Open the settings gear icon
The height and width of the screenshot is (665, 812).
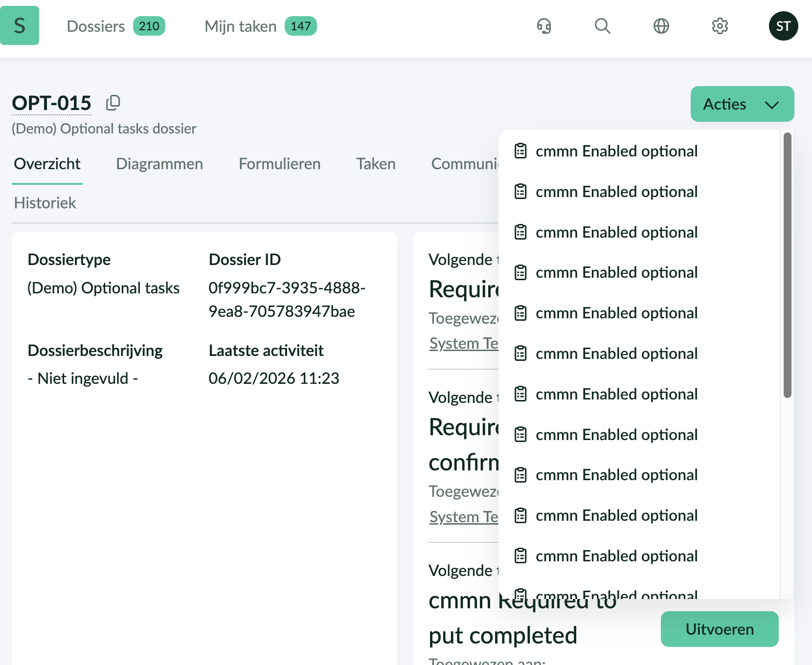click(720, 26)
